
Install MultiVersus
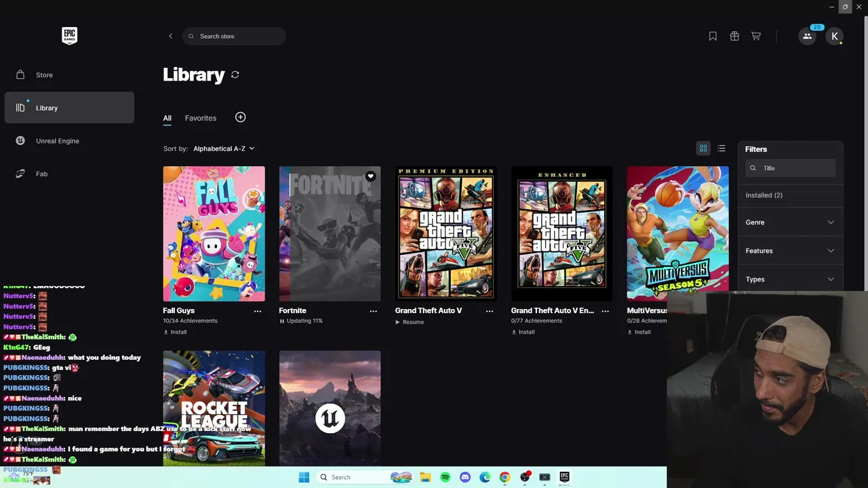(639, 332)
